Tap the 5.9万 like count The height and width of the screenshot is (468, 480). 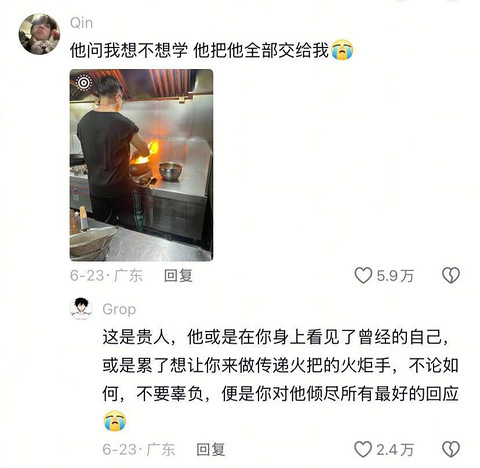point(395,276)
